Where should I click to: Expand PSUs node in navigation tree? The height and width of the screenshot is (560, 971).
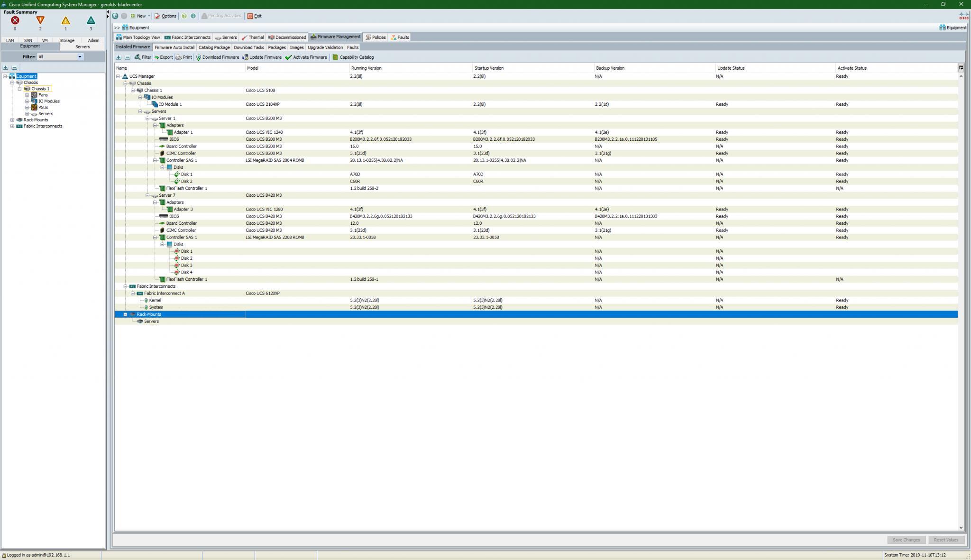pyautogui.click(x=27, y=108)
